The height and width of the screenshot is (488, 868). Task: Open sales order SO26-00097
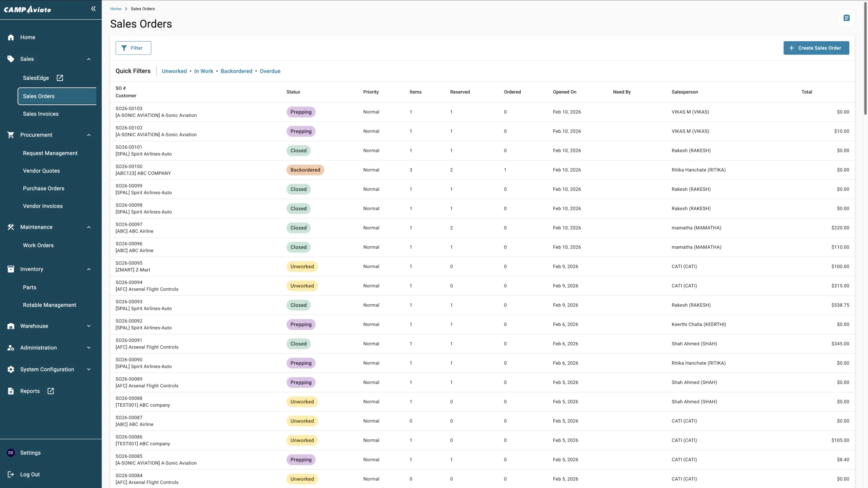pos(482,228)
